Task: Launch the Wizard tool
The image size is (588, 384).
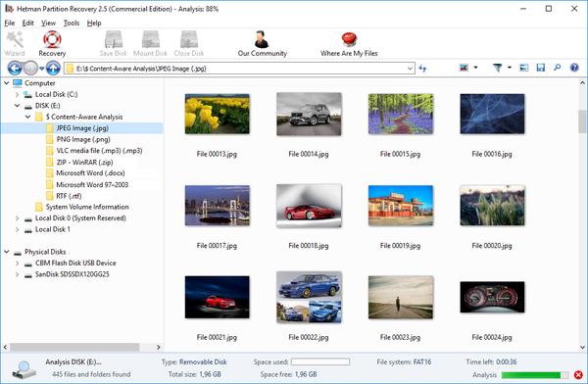Action: coord(15,43)
